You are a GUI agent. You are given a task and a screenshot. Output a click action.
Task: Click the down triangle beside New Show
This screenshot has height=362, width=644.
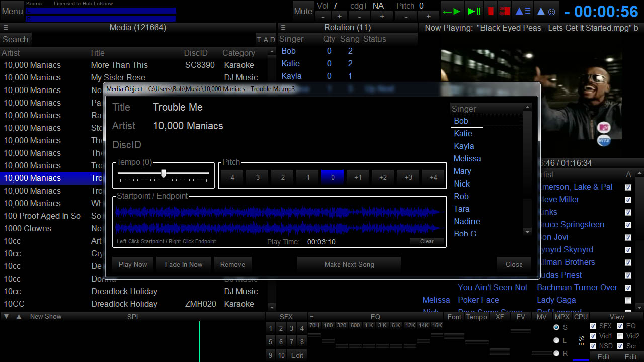click(x=7, y=317)
